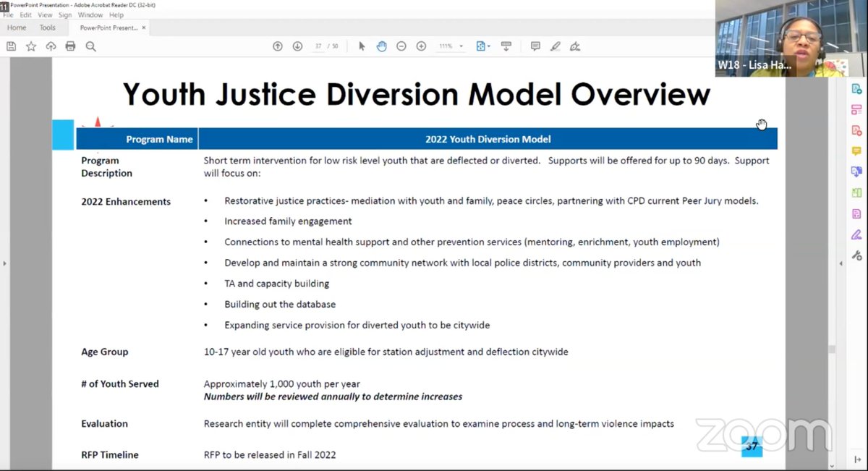
Task: Open the View menu
Action: [x=45, y=15]
